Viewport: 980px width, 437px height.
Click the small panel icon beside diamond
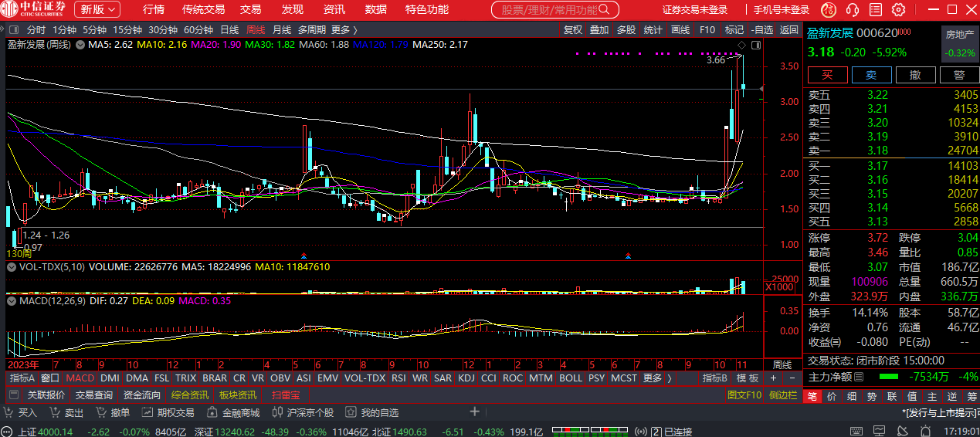tap(754, 46)
